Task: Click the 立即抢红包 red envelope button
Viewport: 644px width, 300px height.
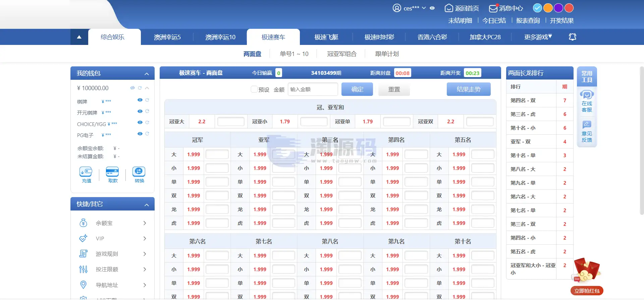Action: [x=587, y=291]
